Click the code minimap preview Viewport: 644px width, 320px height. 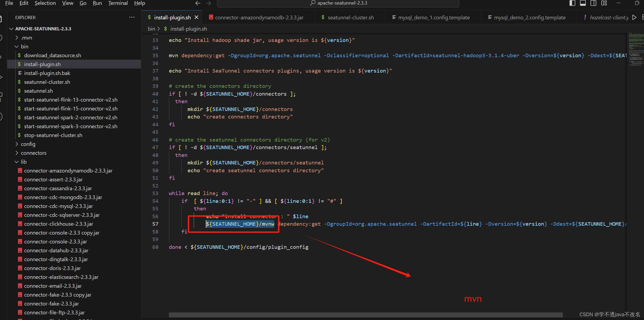coord(636,48)
